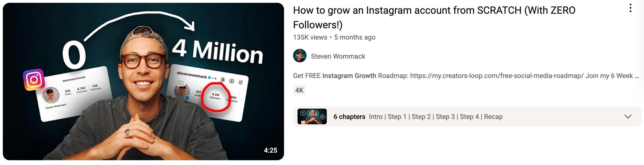644x165 pixels.
Task: Click the "Recap" chapter text
Action: [493, 117]
